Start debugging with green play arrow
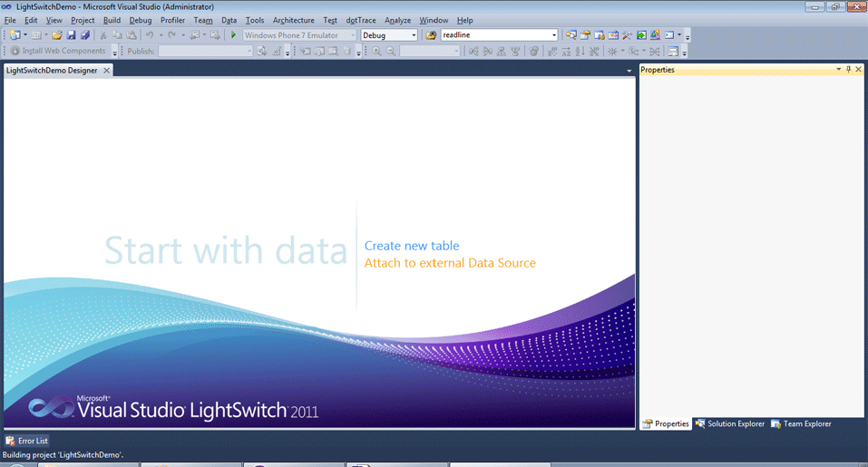The width and height of the screenshot is (868, 467). [233, 34]
